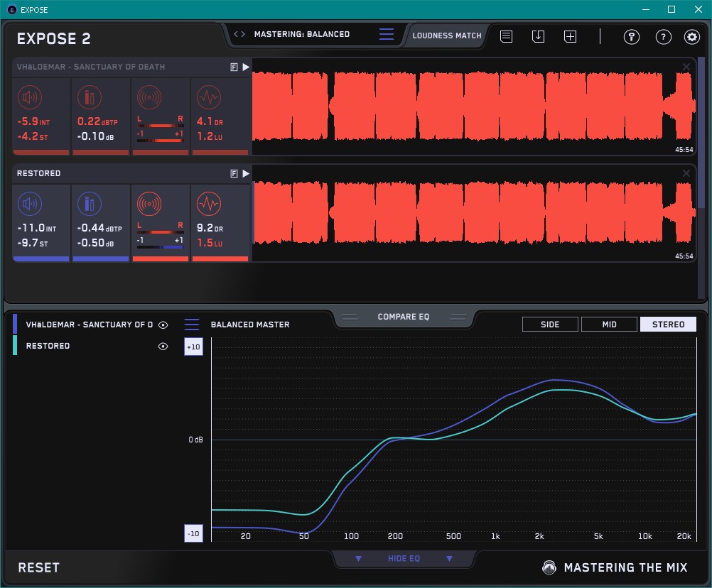Click the Reset button
712x588 pixels.
39,567
